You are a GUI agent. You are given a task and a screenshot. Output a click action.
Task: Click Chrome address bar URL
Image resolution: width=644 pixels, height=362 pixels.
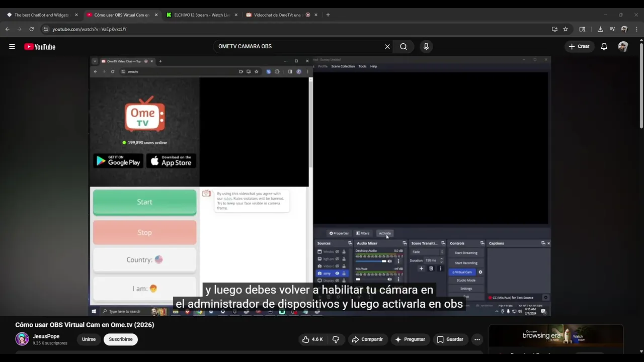point(90,29)
